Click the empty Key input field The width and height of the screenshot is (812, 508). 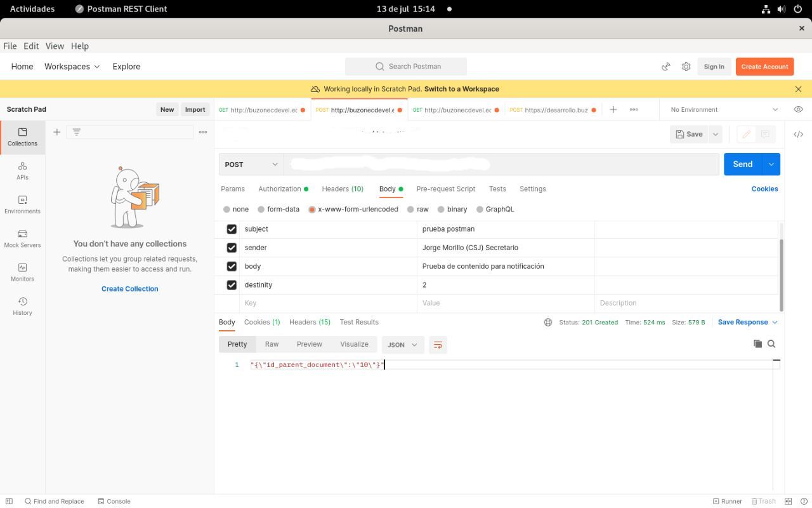(x=328, y=303)
